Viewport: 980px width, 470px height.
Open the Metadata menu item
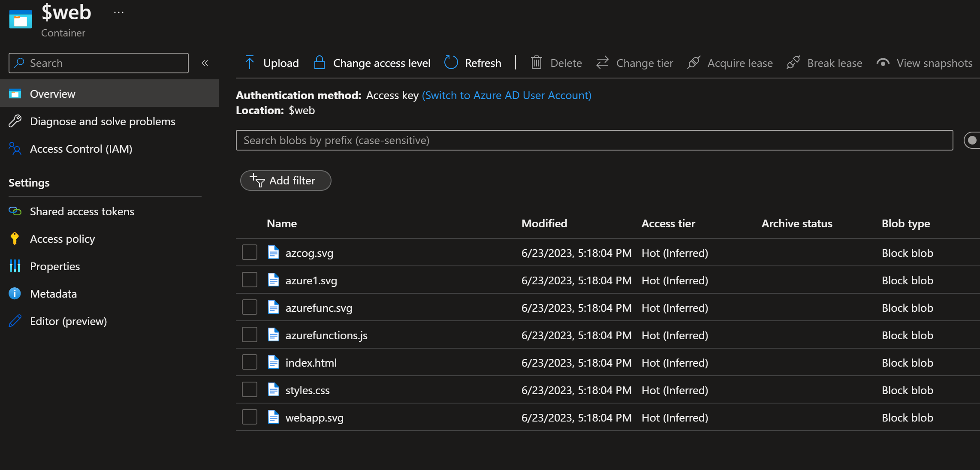click(x=109, y=293)
